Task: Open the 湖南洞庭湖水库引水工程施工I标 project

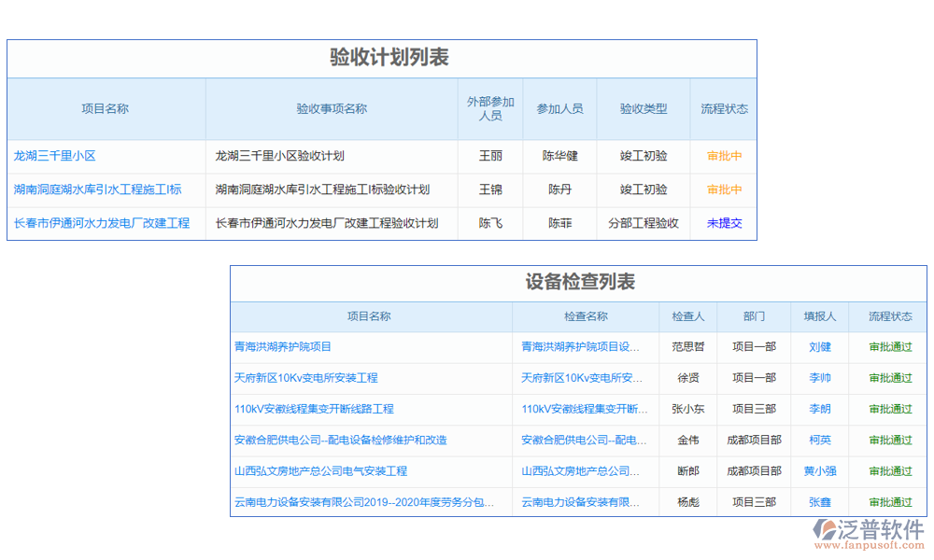Action: pos(103,189)
